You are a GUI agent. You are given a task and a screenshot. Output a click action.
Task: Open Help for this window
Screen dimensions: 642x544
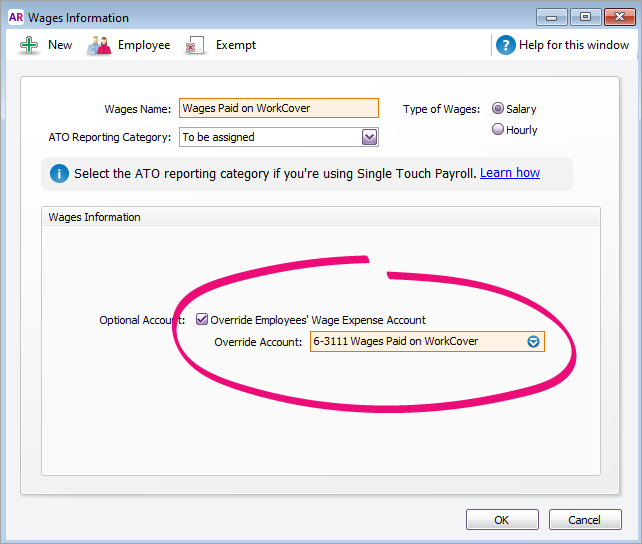tap(574, 45)
